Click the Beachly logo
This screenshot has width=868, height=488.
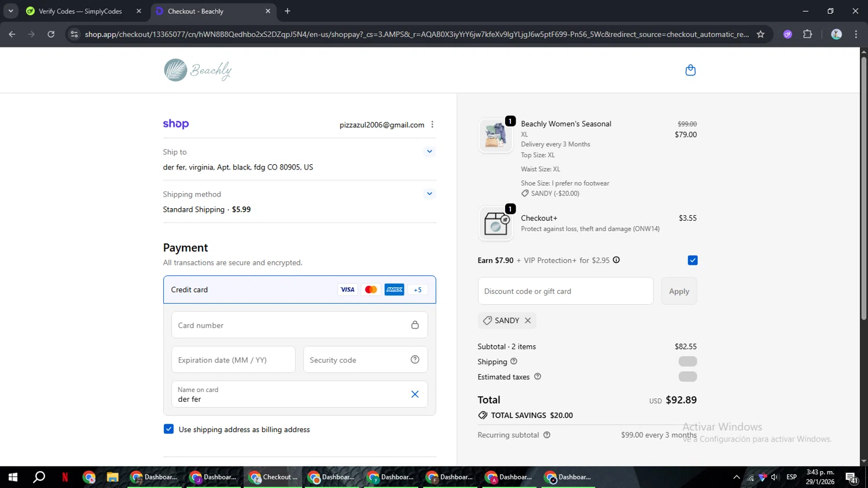(198, 70)
